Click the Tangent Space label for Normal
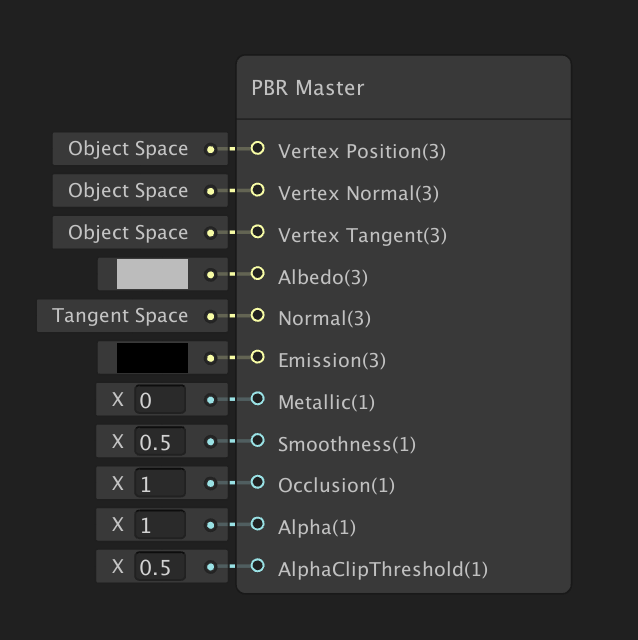The image size is (638, 640). pos(120,316)
